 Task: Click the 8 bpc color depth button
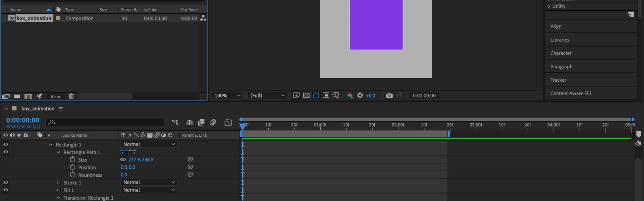(x=56, y=97)
